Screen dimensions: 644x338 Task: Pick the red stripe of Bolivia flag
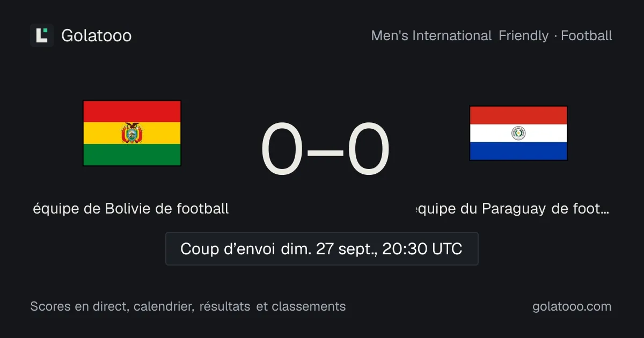[x=132, y=112]
